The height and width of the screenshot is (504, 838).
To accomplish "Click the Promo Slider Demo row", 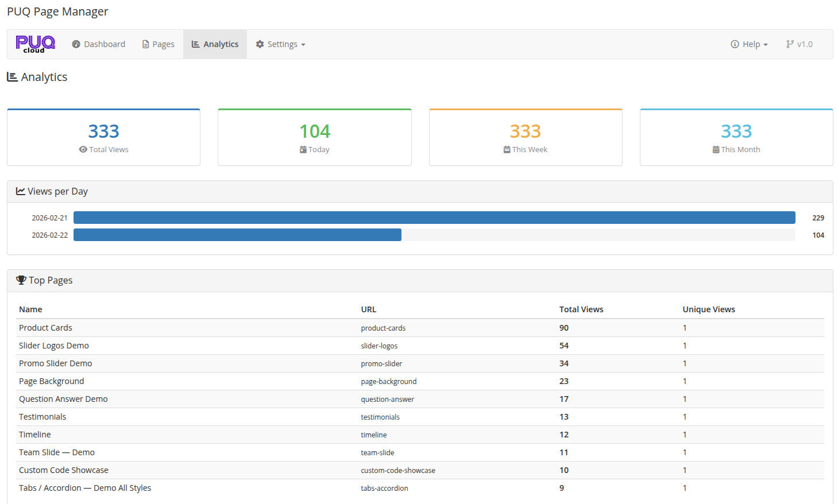I will tap(55, 363).
